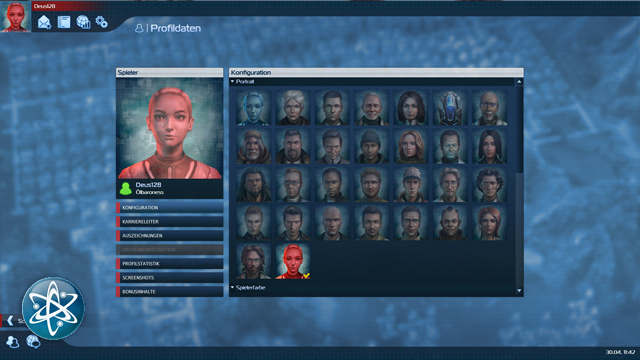
Task: Click the profile silhouette icon beside Profildaten
Action: pyautogui.click(x=139, y=28)
